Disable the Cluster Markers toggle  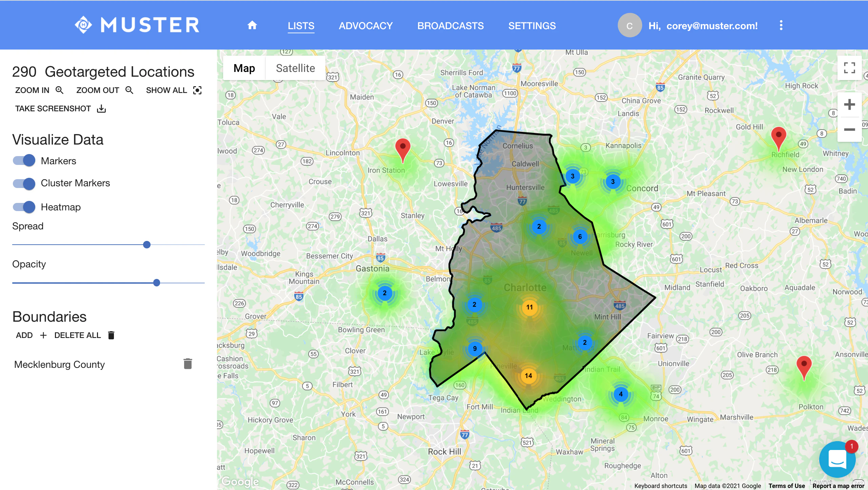(x=24, y=183)
